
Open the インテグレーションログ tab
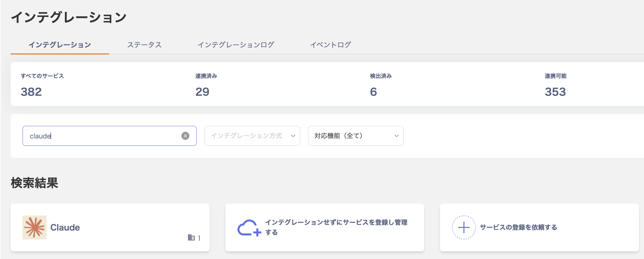coord(236,45)
